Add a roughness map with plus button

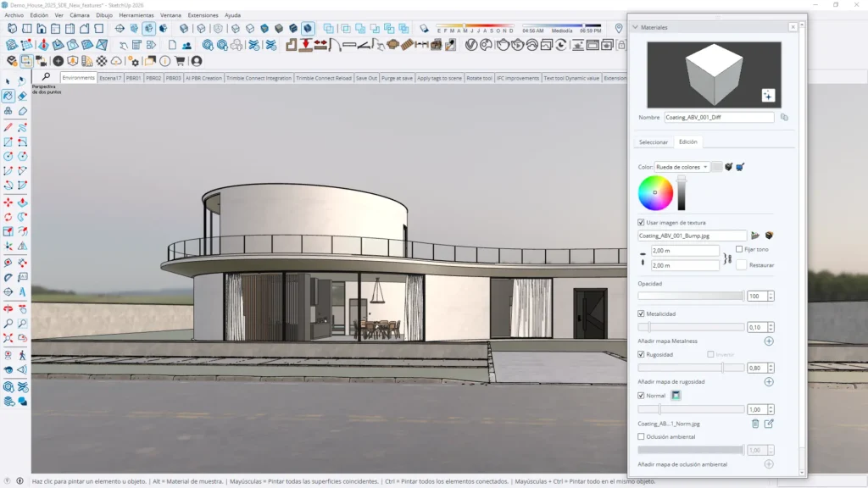[x=769, y=382]
